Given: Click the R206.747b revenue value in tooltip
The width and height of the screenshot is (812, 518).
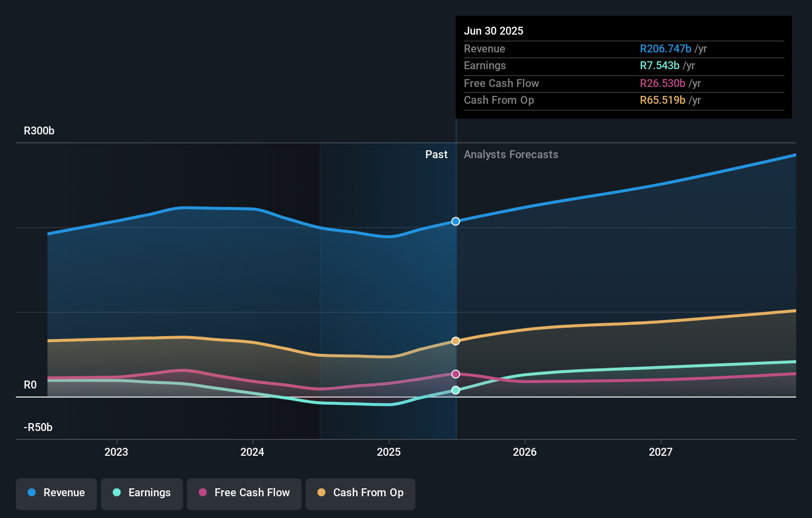Looking at the screenshot, I should [x=666, y=49].
